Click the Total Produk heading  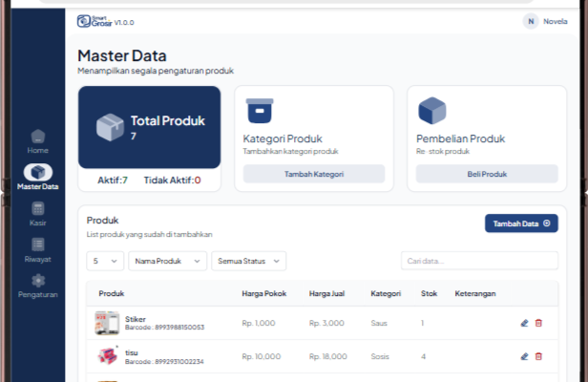tap(168, 121)
